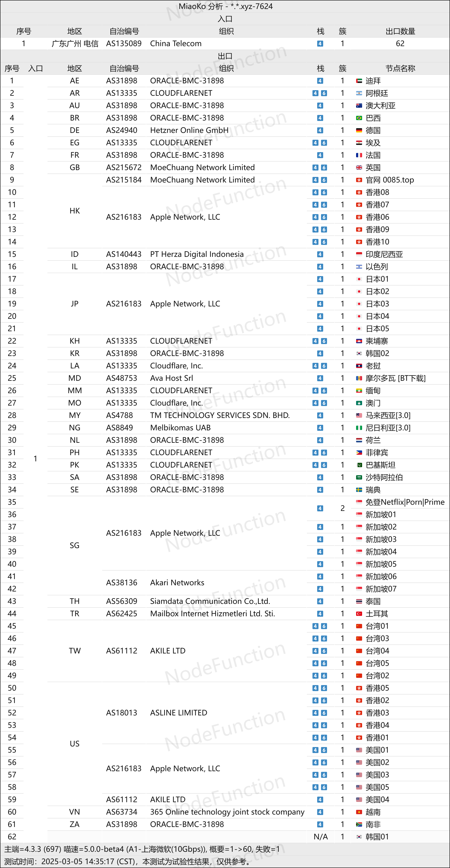The height and width of the screenshot is (868, 450).
Task: Click the cluster value 2 for Singapore
Action: pos(342,508)
